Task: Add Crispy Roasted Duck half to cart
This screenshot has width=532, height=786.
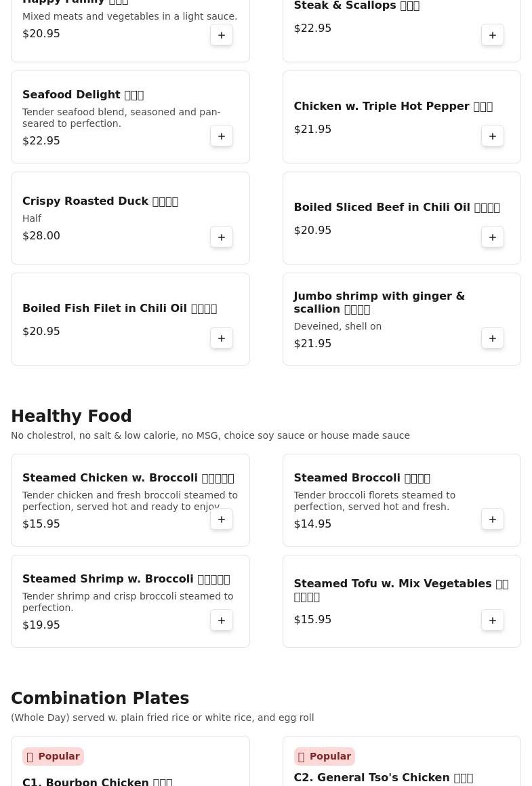Action: 222,237
